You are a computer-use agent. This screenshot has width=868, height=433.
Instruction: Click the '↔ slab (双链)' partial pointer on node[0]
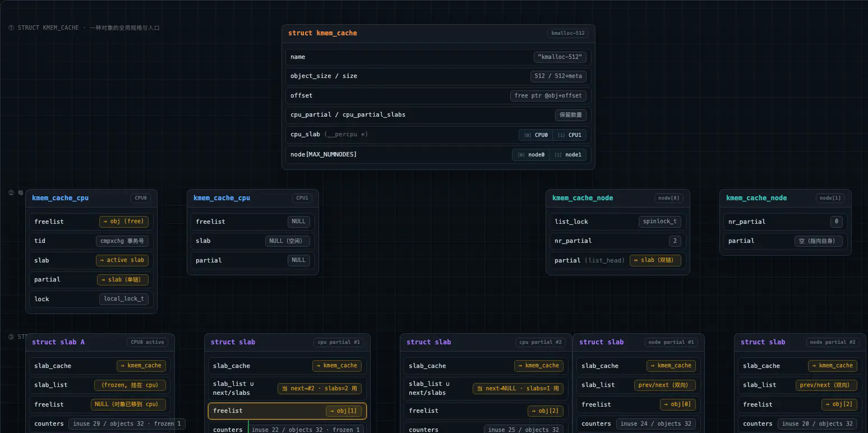tap(655, 260)
